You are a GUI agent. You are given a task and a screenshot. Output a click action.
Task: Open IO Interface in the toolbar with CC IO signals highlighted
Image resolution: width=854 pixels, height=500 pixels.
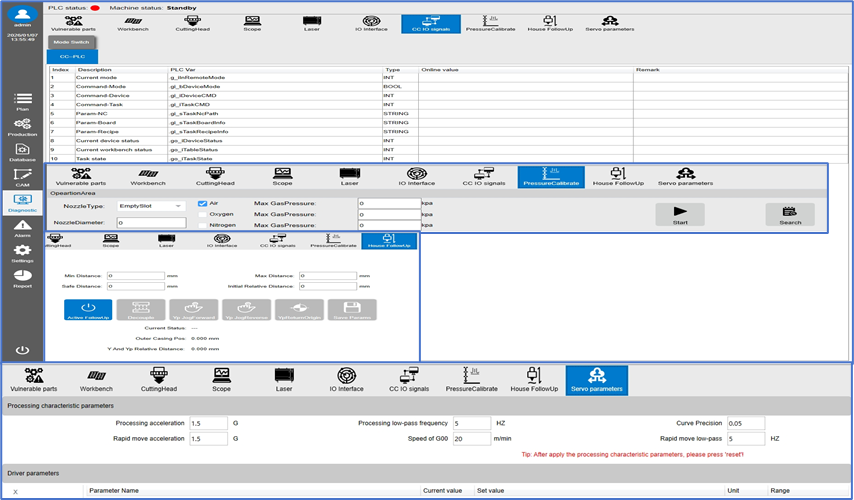point(371,23)
